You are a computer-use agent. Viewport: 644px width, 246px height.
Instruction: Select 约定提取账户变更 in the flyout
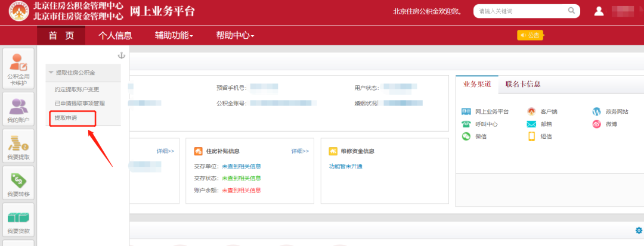point(77,89)
